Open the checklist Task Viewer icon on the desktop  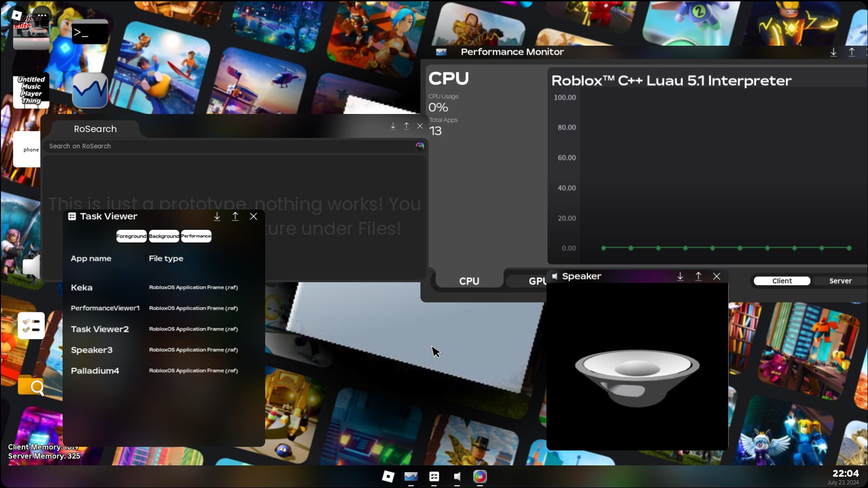click(x=31, y=325)
